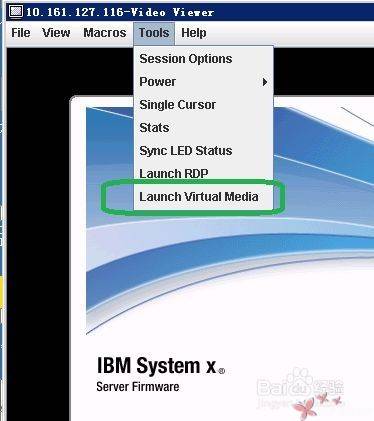This screenshot has height=421, width=374.
Task: Close the open Tools menu
Action: click(154, 33)
